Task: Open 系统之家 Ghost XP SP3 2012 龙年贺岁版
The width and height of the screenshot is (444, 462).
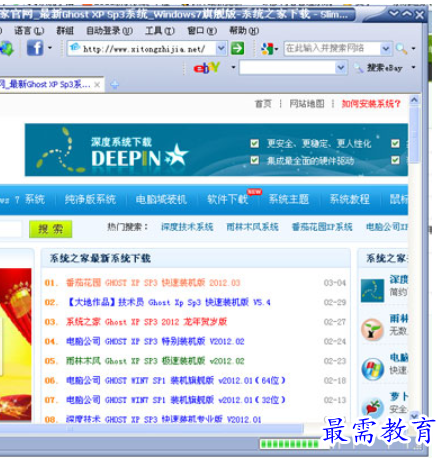Action: point(146,322)
